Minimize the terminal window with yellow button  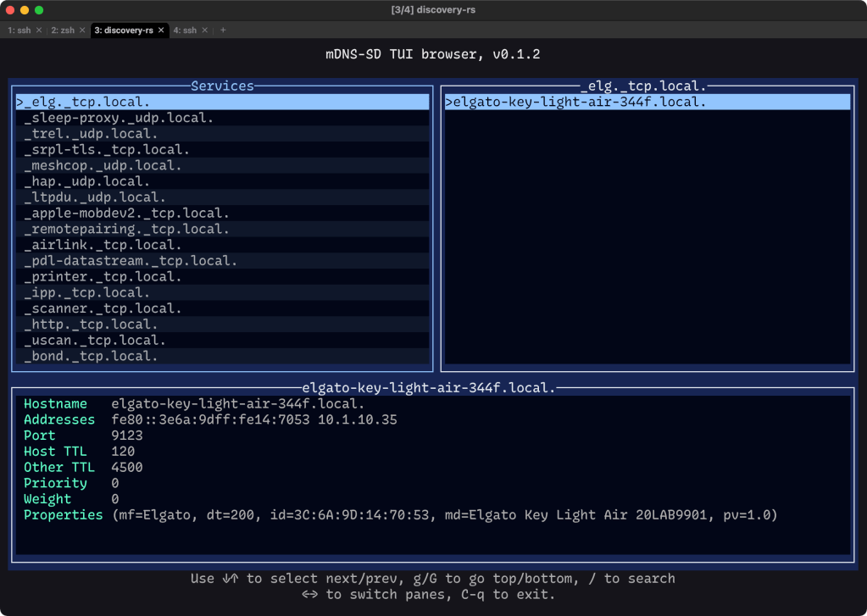click(25, 9)
